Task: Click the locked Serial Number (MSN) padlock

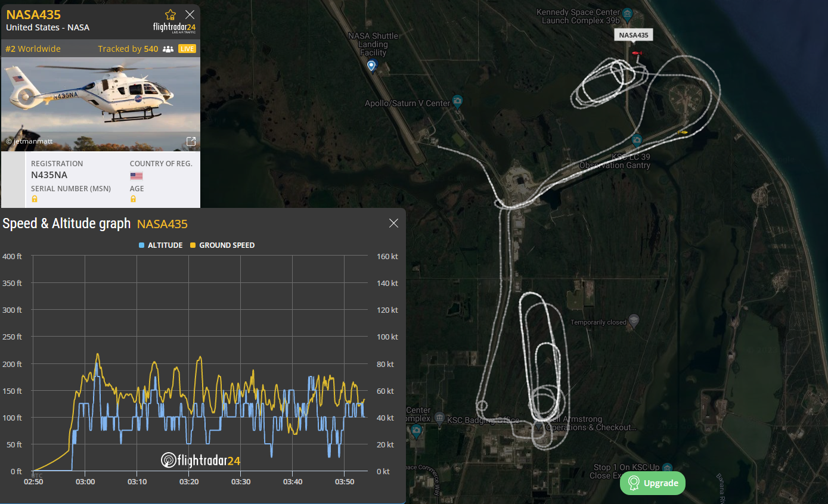Action: click(x=35, y=198)
